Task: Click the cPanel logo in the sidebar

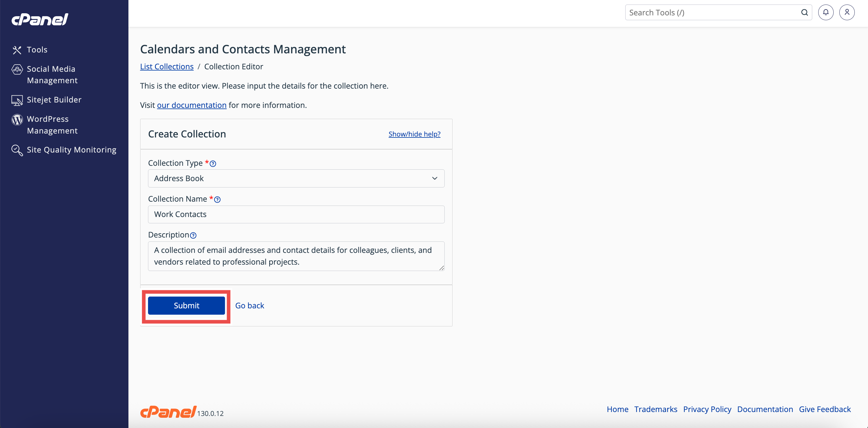Action: [x=40, y=19]
